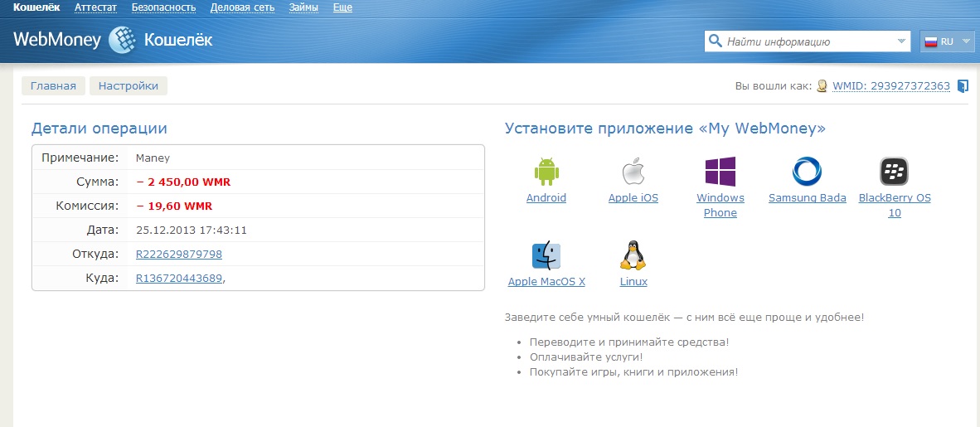Click the BlackBerry OS 10 icon
This screenshot has height=427, width=980.
[895, 172]
